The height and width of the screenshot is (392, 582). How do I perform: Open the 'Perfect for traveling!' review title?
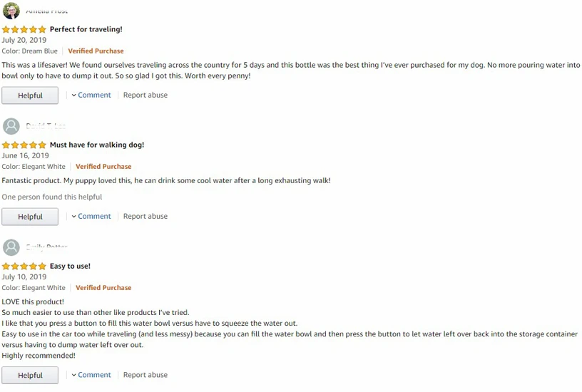click(x=86, y=29)
